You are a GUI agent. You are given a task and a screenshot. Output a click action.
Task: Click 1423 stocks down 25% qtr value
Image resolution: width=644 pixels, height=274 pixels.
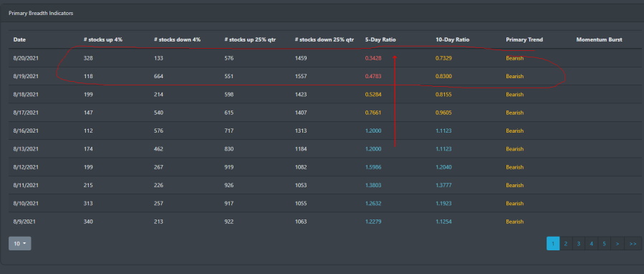click(x=301, y=95)
